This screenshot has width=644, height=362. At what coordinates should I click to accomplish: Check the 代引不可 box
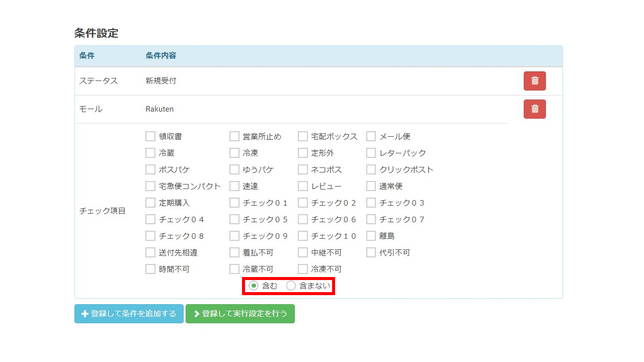click(371, 252)
